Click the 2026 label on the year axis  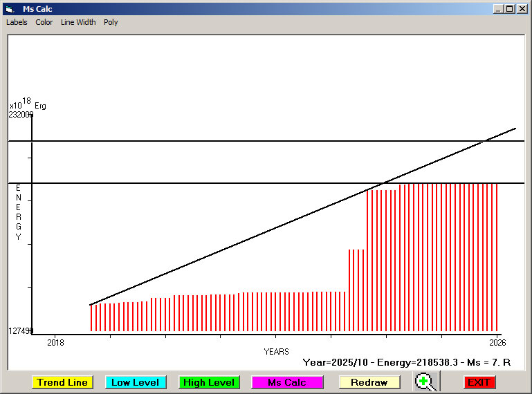pos(497,341)
